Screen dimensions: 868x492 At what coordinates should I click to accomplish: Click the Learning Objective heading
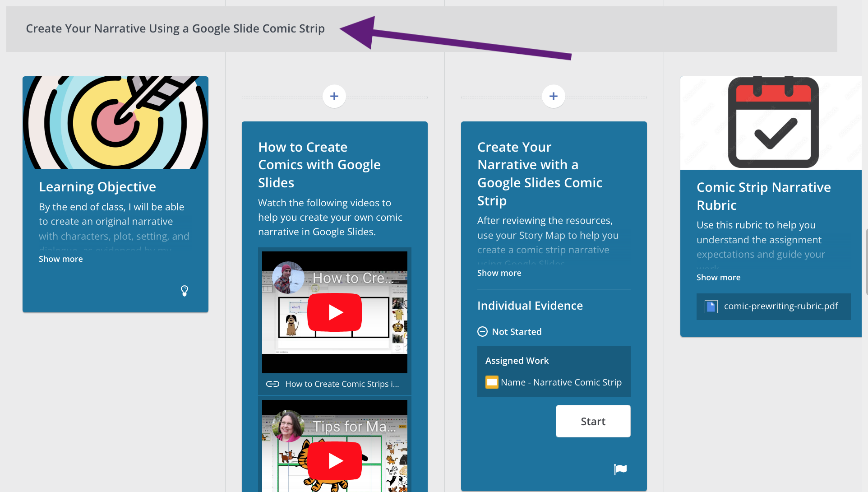97,187
